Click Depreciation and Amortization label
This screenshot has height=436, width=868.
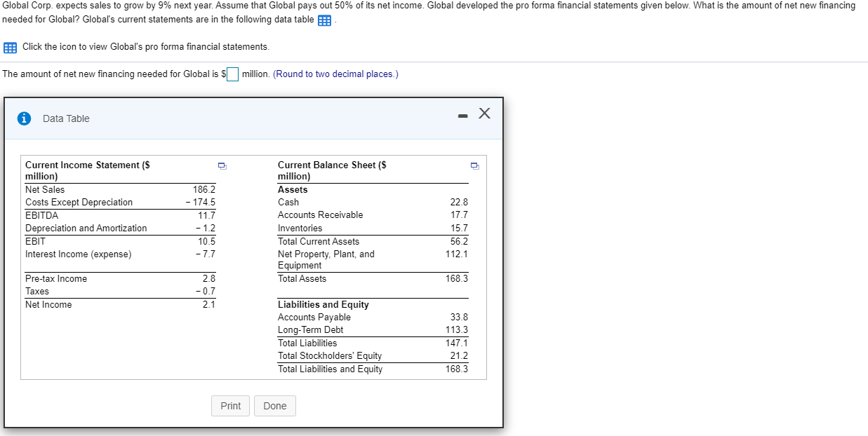pyautogui.click(x=86, y=229)
